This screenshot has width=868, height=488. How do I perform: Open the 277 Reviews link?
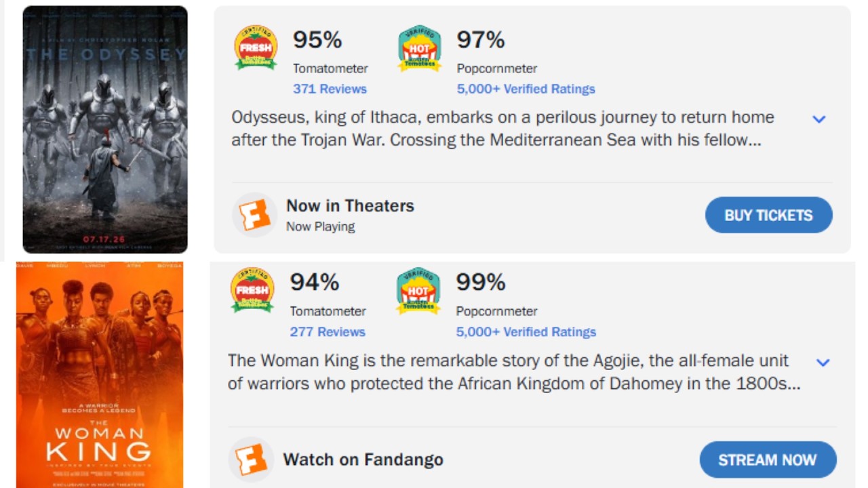[328, 332]
